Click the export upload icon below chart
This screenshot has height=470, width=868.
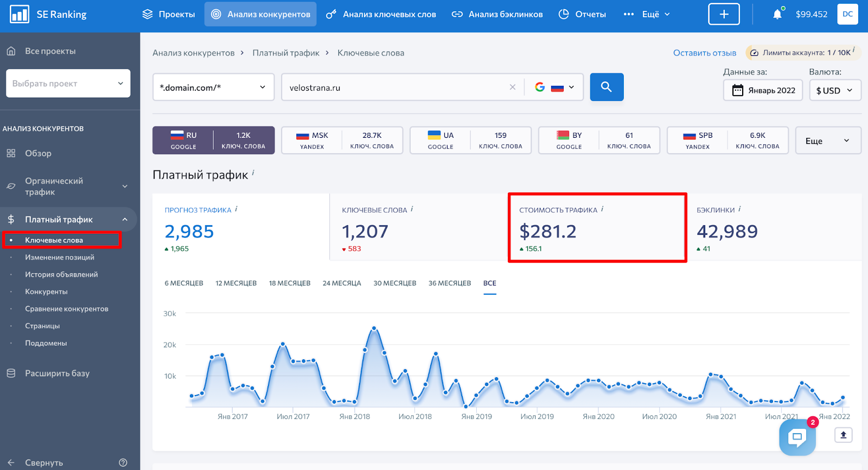click(844, 435)
